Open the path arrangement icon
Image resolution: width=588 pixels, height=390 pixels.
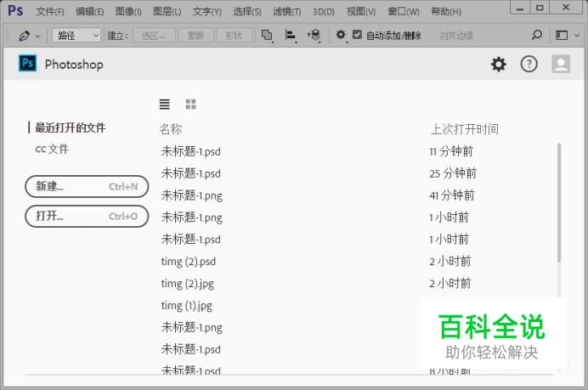pos(314,35)
